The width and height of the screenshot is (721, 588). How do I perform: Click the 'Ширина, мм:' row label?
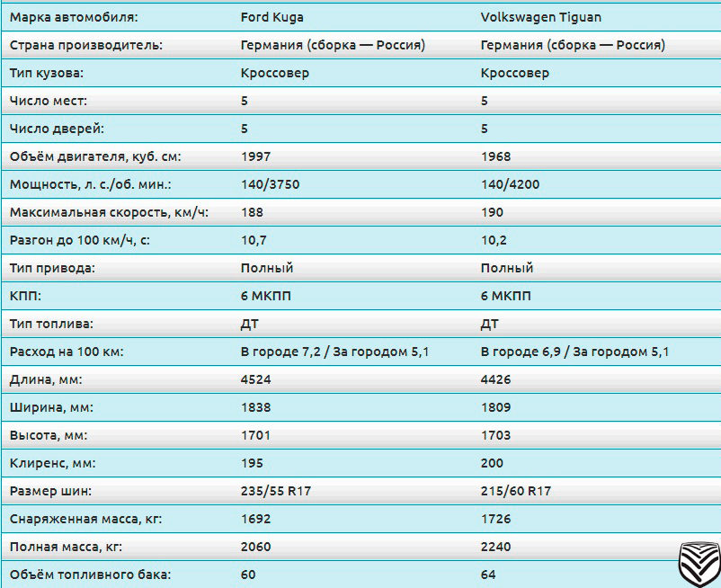click(x=51, y=408)
